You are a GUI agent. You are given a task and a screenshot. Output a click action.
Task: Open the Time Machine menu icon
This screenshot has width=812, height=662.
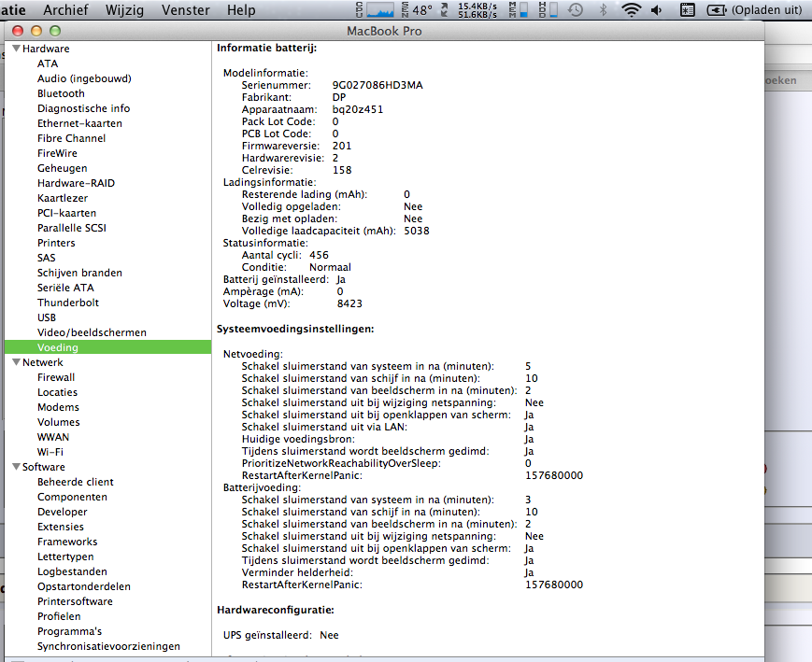click(576, 10)
